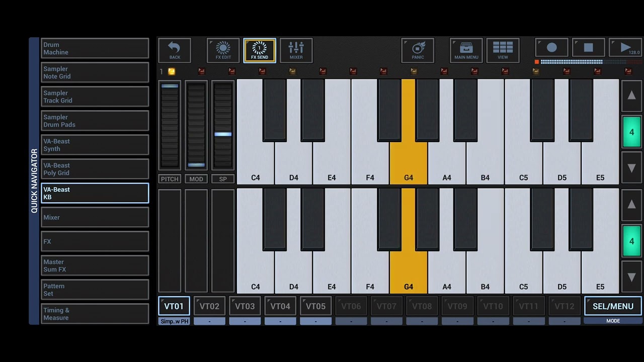Start playback with the Play button
Image resolution: width=644 pixels, height=362 pixels.
[x=625, y=48]
